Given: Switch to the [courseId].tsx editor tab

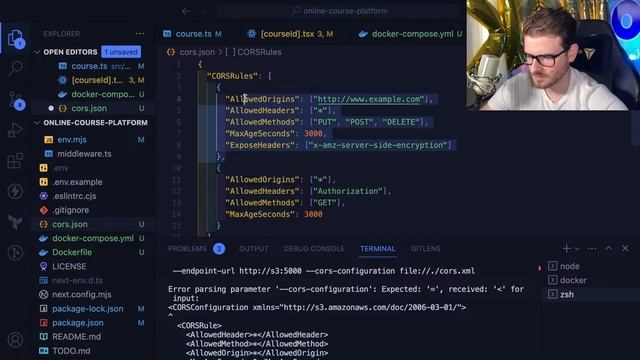Looking at the screenshot, I should point(291,34).
